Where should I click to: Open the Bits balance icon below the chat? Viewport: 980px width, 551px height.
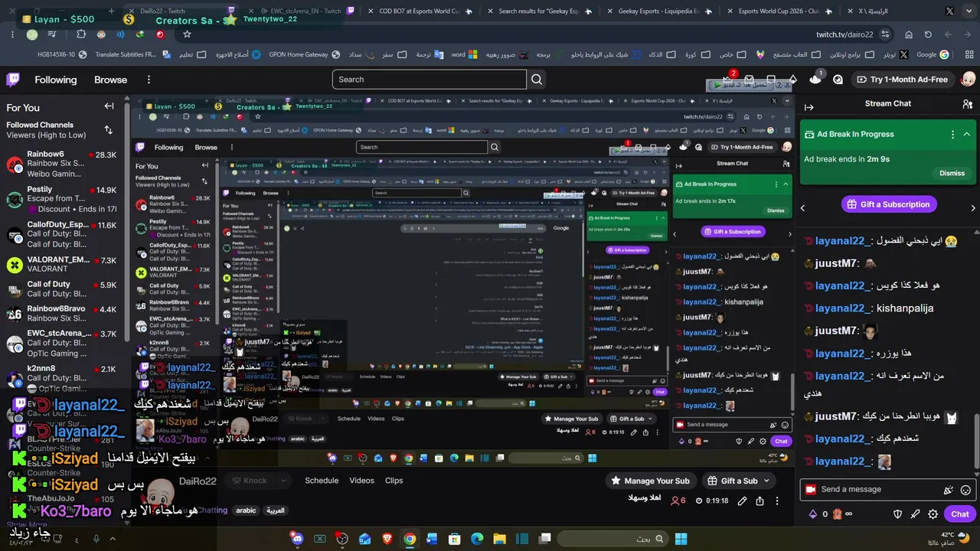pos(813,514)
